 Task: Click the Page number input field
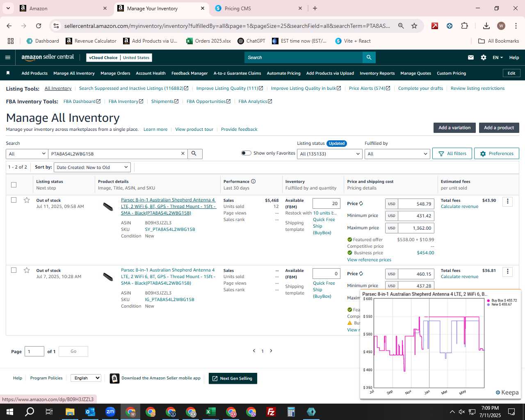point(34,352)
